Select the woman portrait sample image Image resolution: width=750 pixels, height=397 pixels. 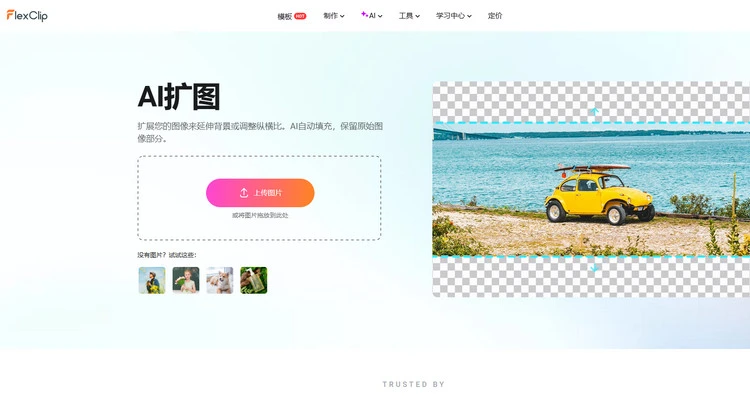[186, 280]
